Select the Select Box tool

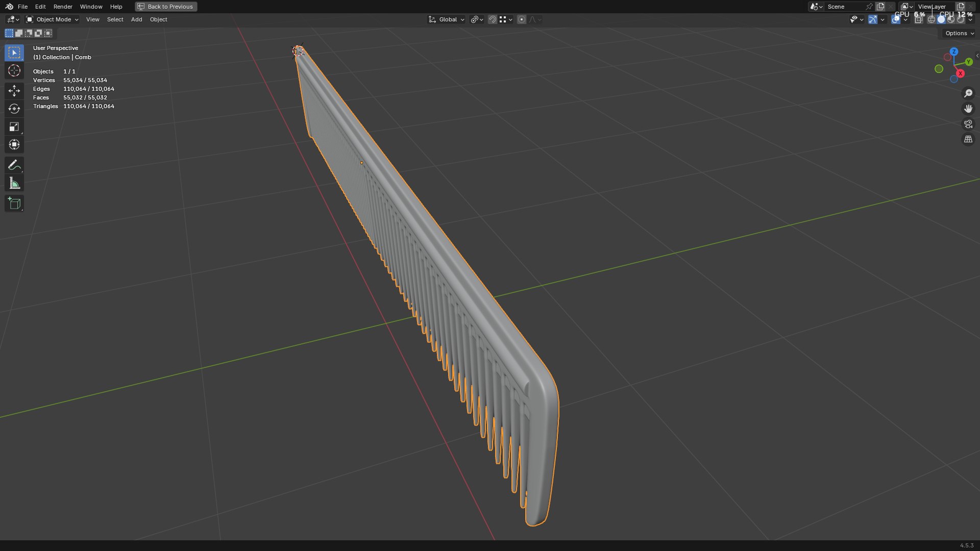click(x=14, y=53)
